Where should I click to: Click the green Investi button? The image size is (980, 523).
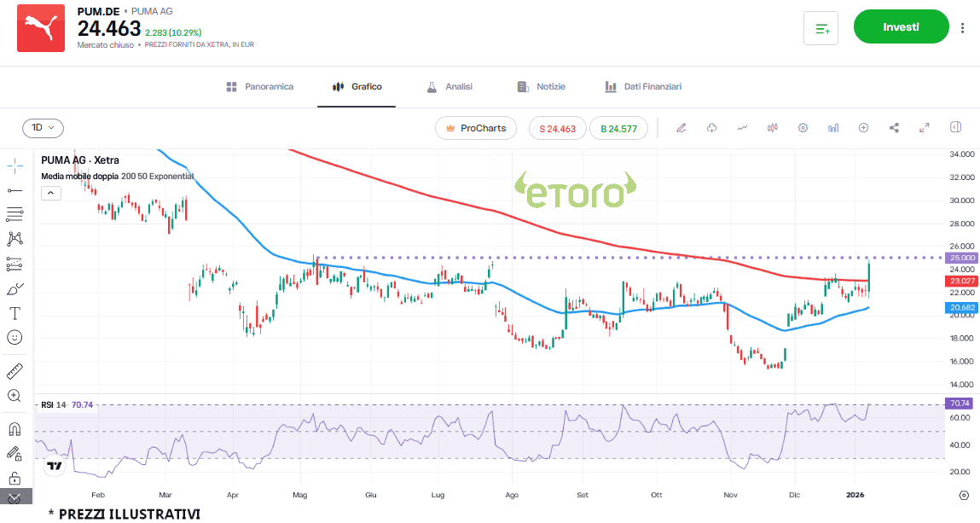901,27
